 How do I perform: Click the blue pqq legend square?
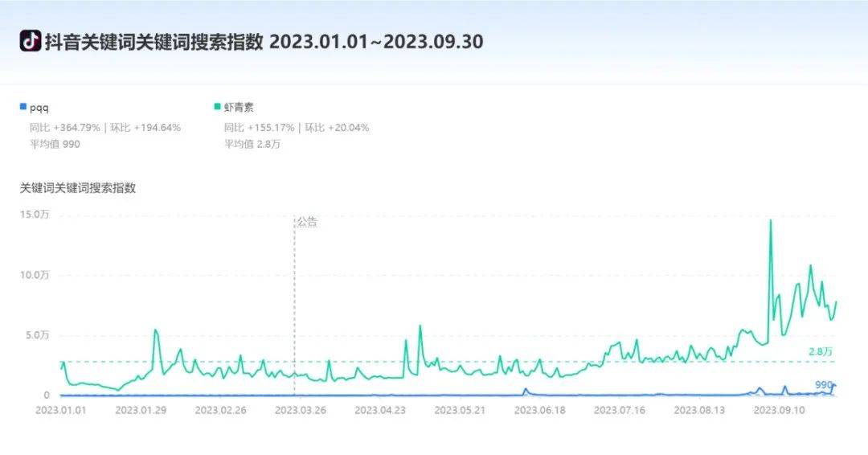click(x=23, y=107)
